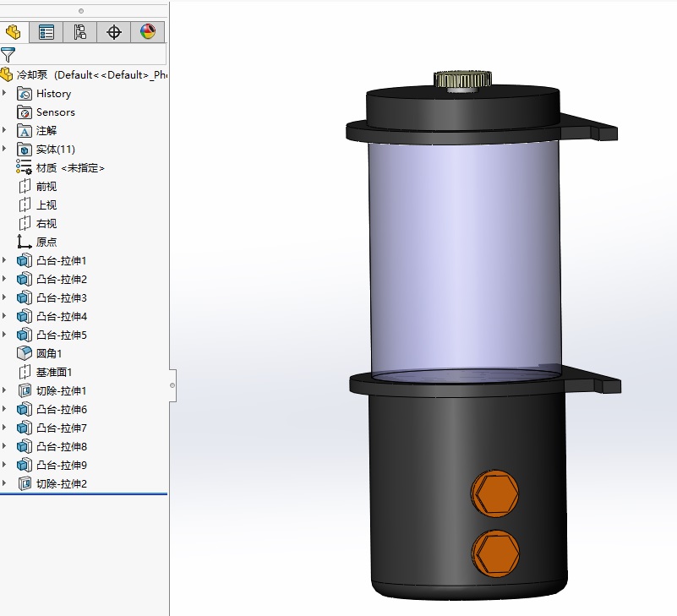This screenshot has width=677, height=616.
Task: Click the Sensors folder icon
Action: [x=25, y=112]
